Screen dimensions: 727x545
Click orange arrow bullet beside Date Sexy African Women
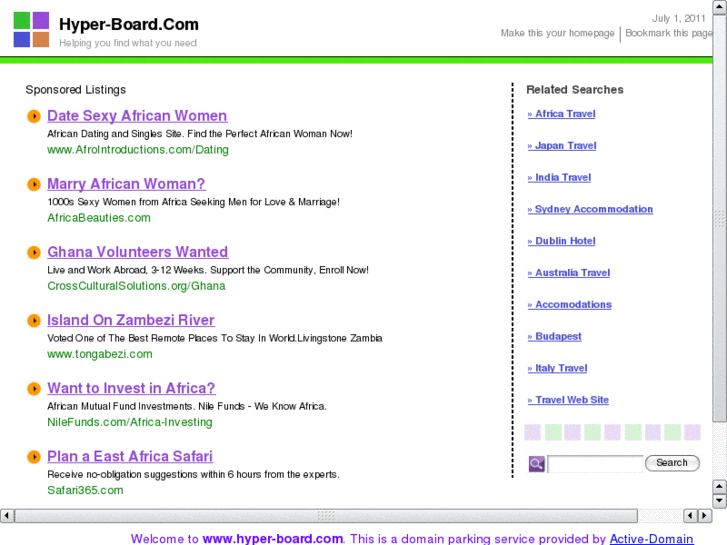pos(34,116)
